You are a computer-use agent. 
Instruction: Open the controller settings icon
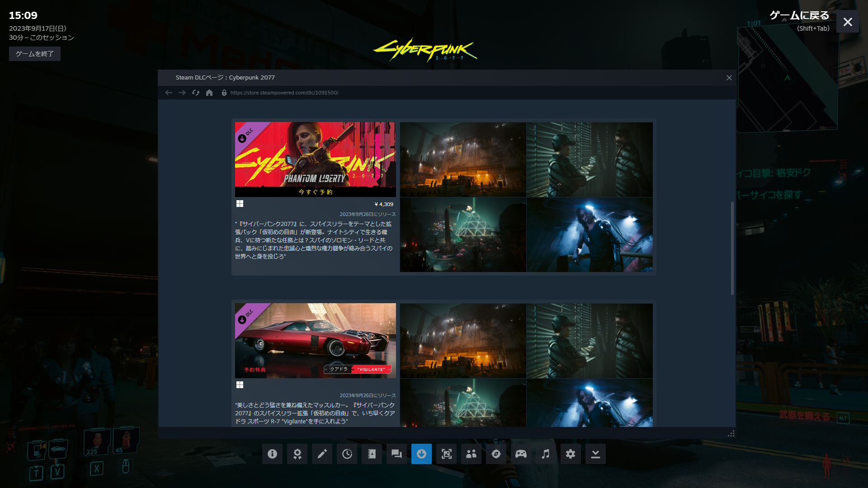point(521,454)
